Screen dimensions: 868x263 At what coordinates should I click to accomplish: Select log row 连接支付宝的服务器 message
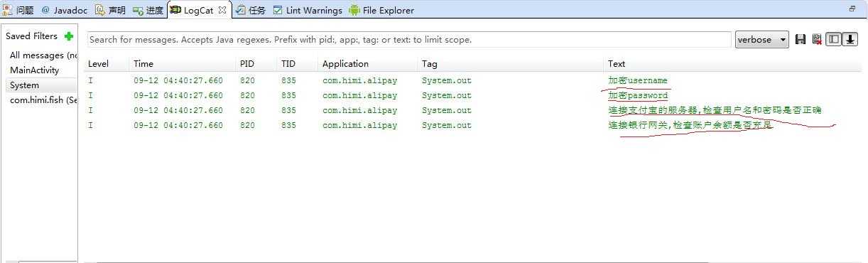click(472, 110)
